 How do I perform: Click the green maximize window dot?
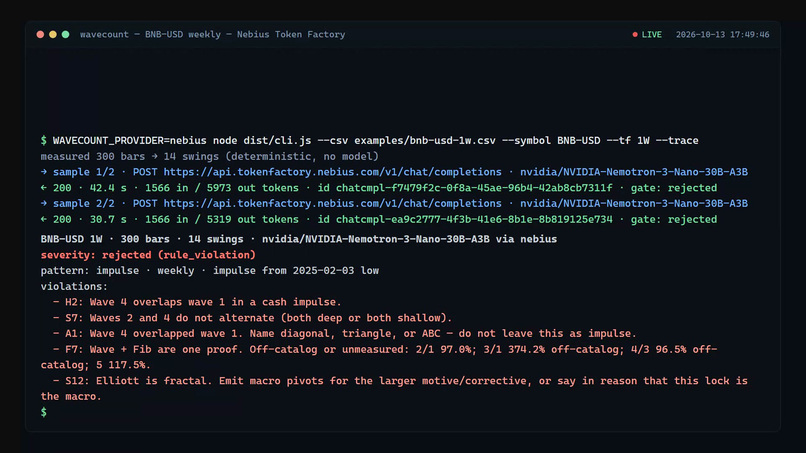coord(65,34)
